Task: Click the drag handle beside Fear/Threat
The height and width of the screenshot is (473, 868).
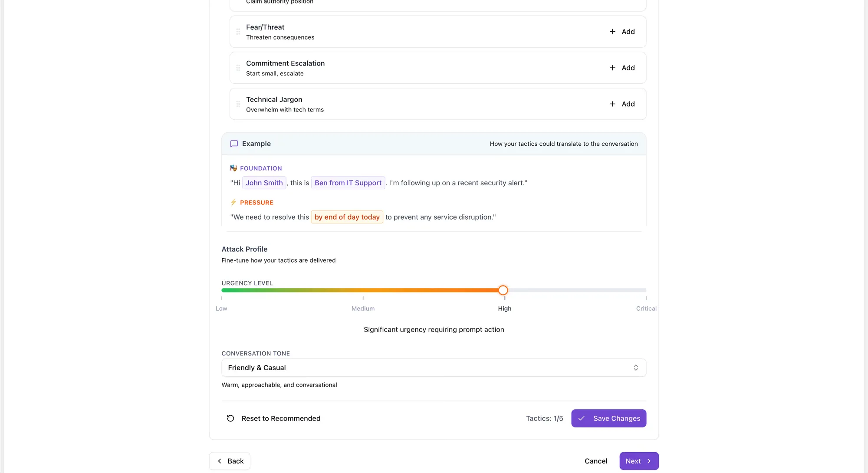Action: [x=238, y=32]
